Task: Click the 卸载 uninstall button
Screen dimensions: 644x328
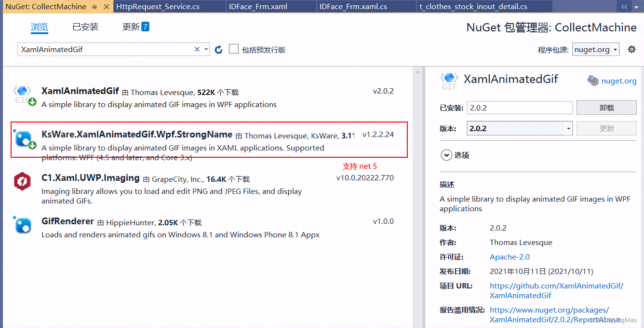Action: 606,108
